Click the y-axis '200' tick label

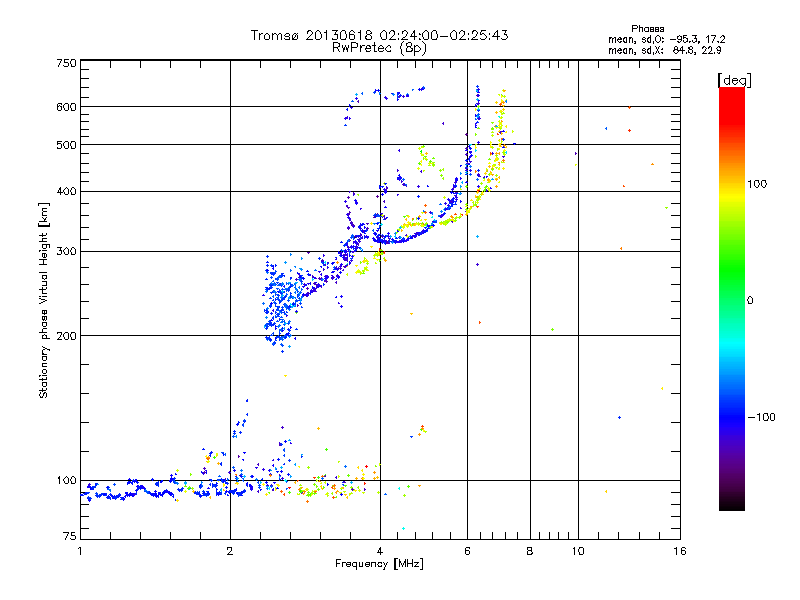66,336
